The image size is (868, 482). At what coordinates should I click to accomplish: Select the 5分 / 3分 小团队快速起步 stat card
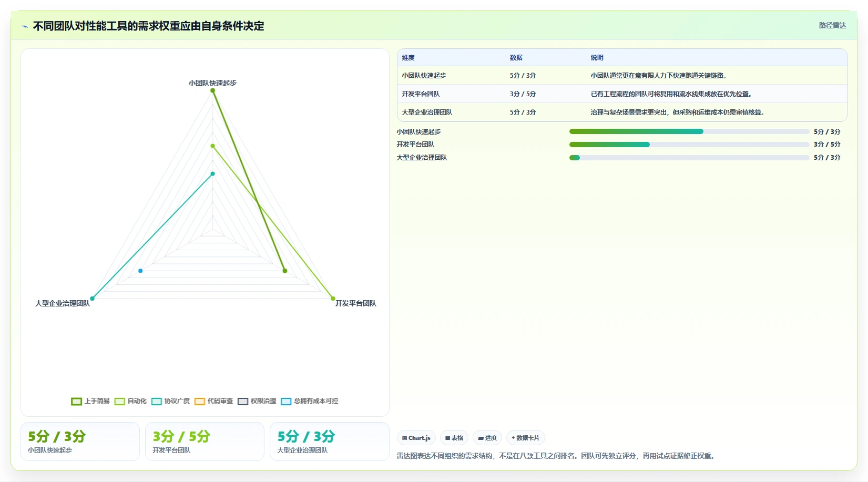click(x=80, y=442)
